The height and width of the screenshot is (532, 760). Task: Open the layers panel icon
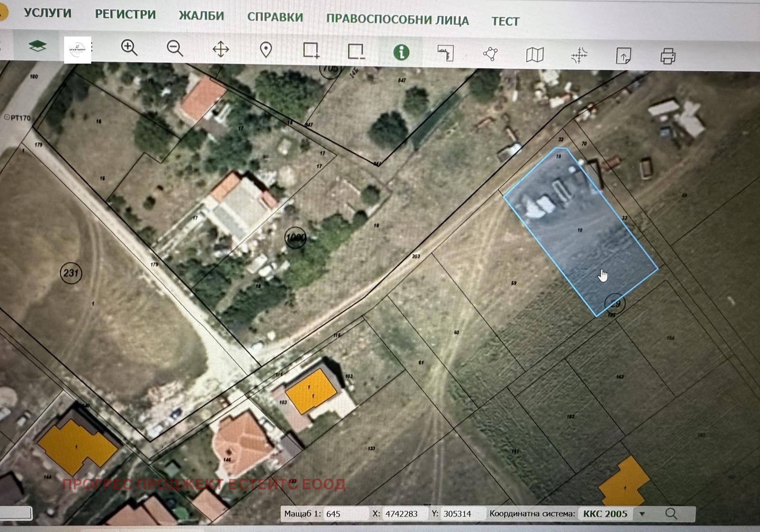point(37,46)
